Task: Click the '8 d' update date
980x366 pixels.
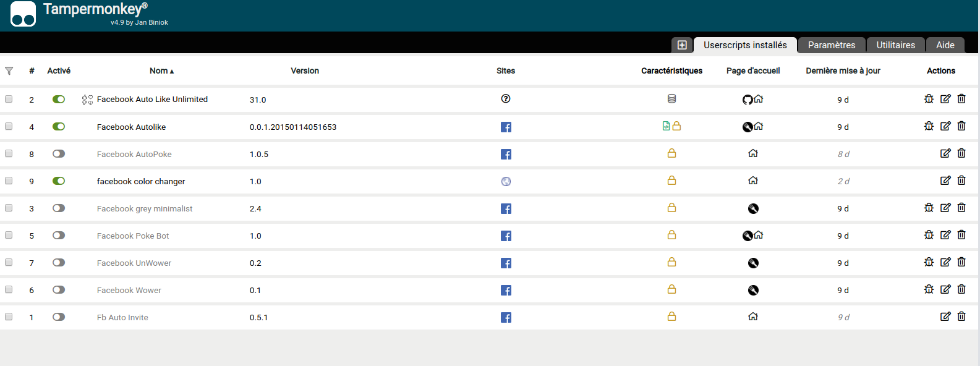Action: pyautogui.click(x=843, y=155)
